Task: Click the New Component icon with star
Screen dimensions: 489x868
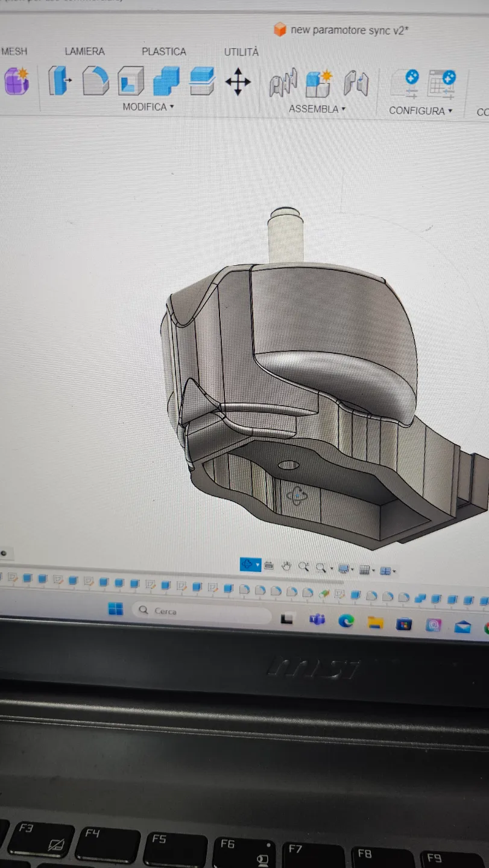Action: tap(319, 83)
